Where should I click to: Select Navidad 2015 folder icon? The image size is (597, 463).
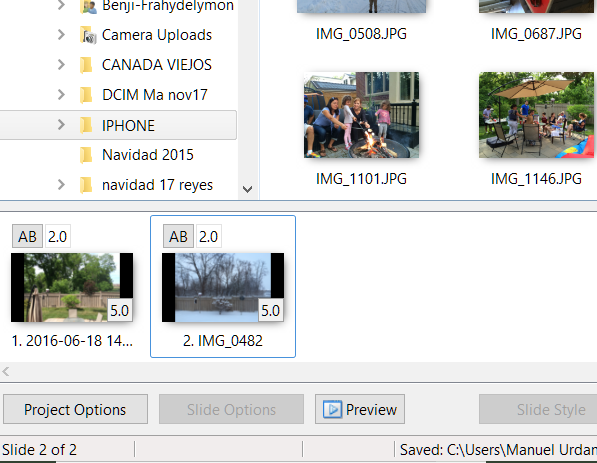tap(86, 155)
